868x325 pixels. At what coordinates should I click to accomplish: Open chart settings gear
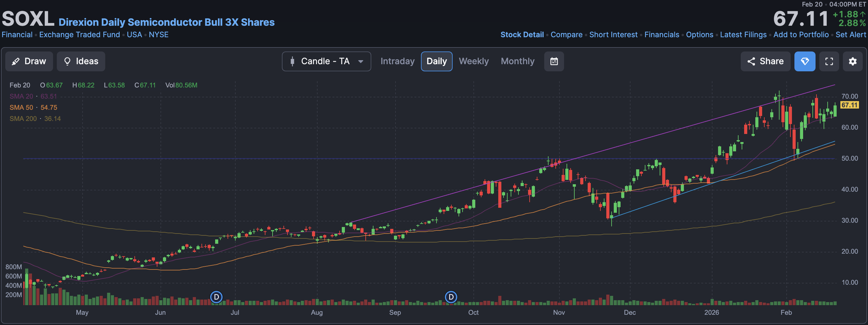click(852, 61)
